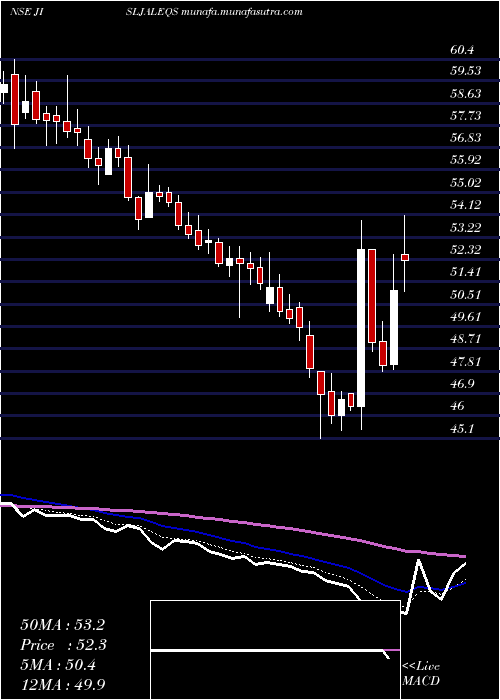Click the 45.1 price axis label
The height and width of the screenshot is (700, 500).
462,429
